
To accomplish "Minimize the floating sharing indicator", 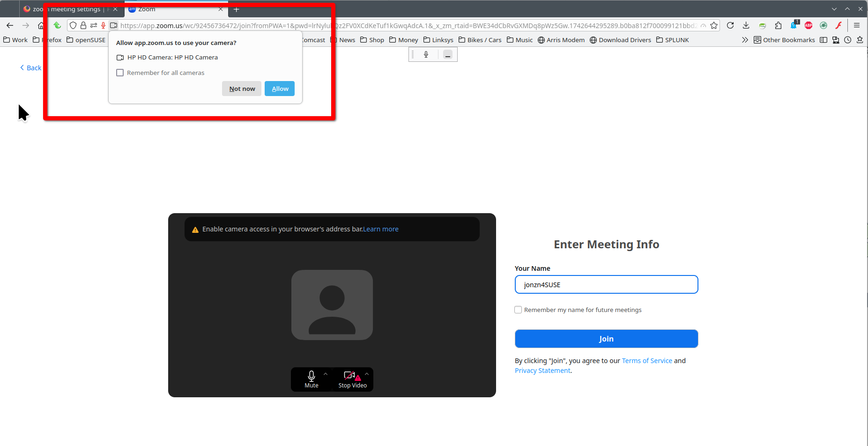I will [448, 55].
